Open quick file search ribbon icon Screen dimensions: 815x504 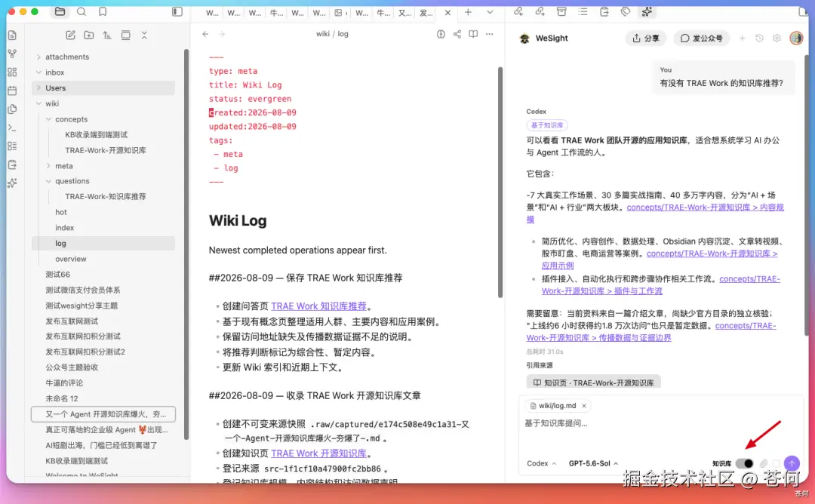pyautogui.click(x=13, y=35)
